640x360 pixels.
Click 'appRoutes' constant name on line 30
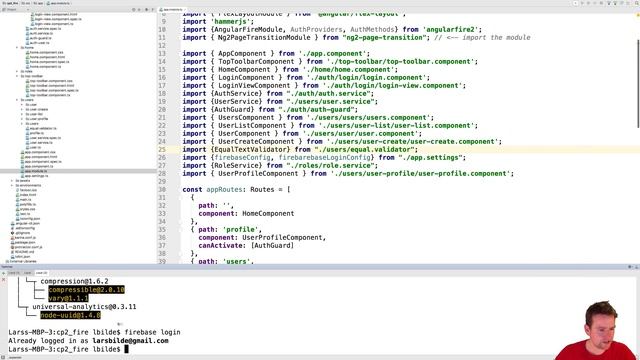click(224, 189)
